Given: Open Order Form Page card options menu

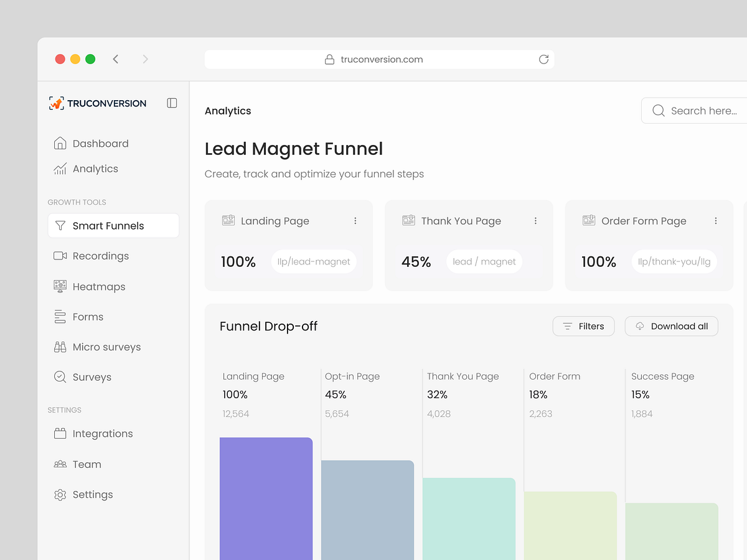Looking at the screenshot, I should [716, 221].
